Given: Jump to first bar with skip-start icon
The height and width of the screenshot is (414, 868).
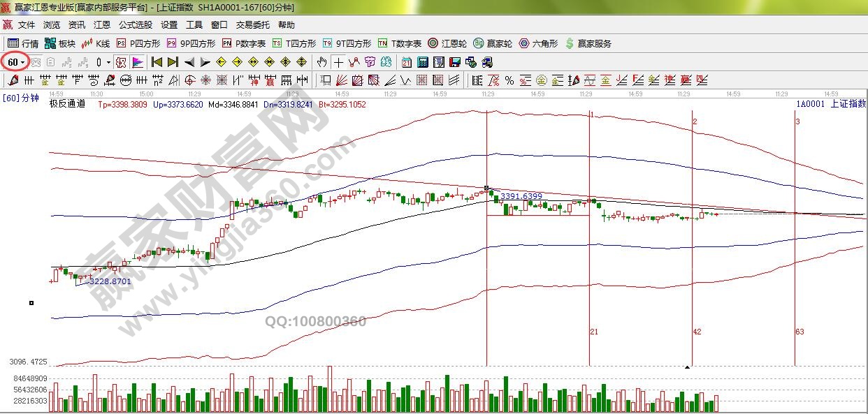Looking at the screenshot, I should pos(157,62).
